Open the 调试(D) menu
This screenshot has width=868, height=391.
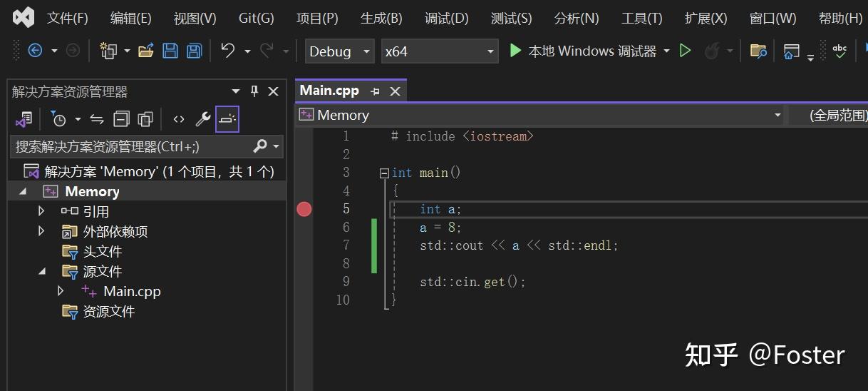pos(447,18)
